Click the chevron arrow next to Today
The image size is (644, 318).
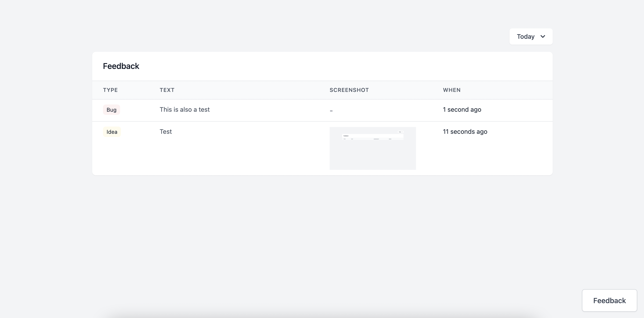[x=543, y=36]
